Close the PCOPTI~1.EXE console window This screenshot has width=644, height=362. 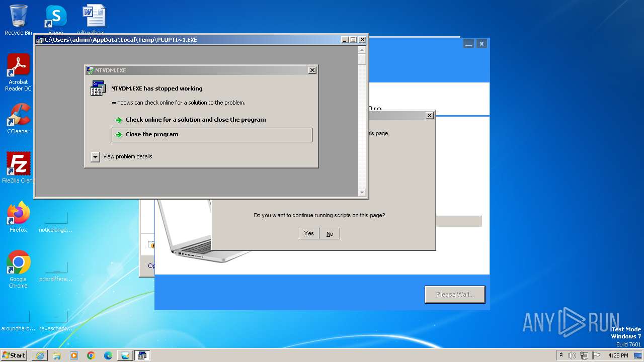click(x=362, y=40)
